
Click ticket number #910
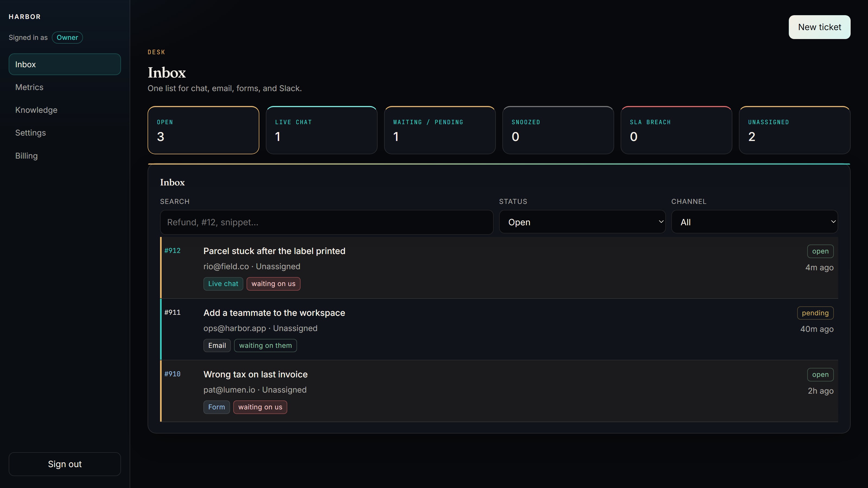point(172,374)
